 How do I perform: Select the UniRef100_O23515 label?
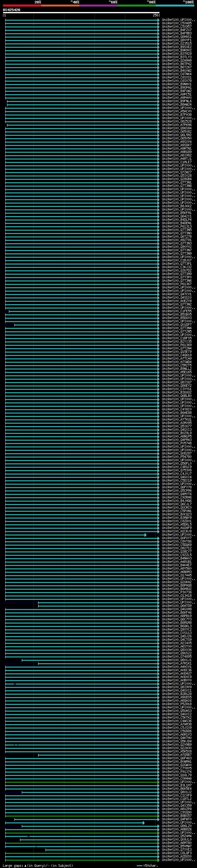[177, 43]
